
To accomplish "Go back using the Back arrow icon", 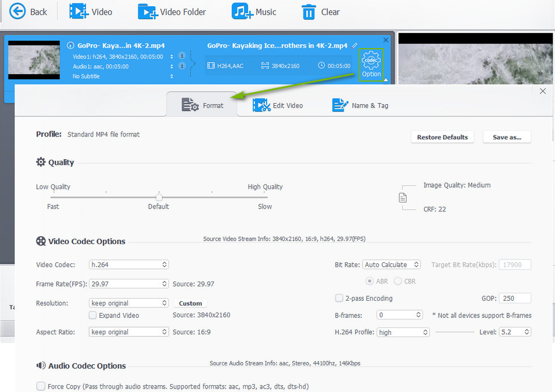I will [x=18, y=11].
